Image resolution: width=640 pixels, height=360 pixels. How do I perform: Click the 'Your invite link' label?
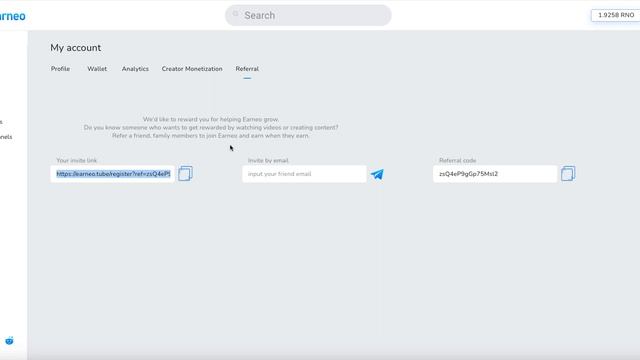coord(77,160)
